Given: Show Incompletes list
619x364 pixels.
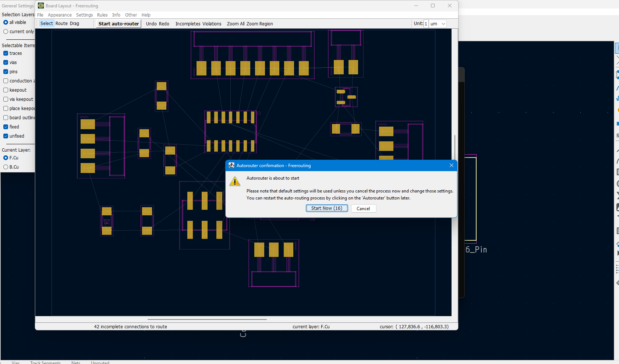Looking at the screenshot, I should click(188, 24).
